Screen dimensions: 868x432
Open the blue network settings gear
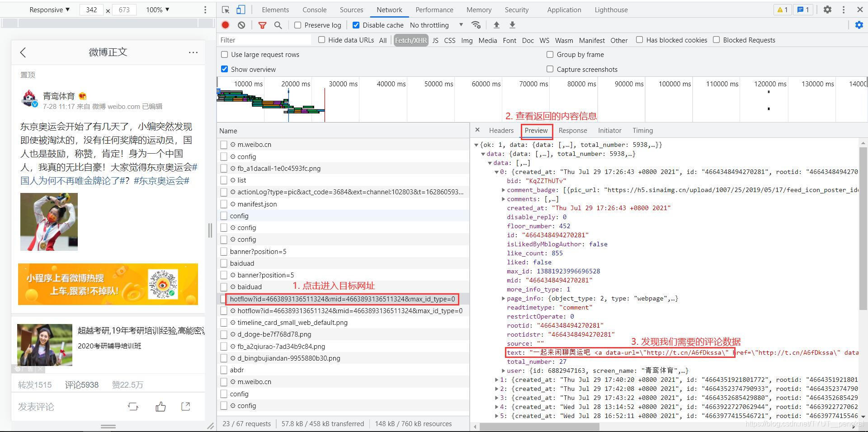tap(859, 25)
